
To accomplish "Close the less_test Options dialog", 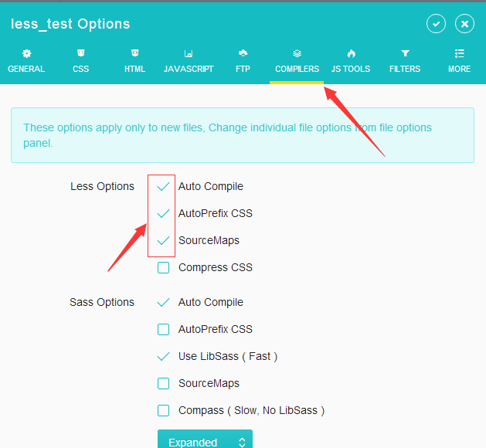I will 464,24.
